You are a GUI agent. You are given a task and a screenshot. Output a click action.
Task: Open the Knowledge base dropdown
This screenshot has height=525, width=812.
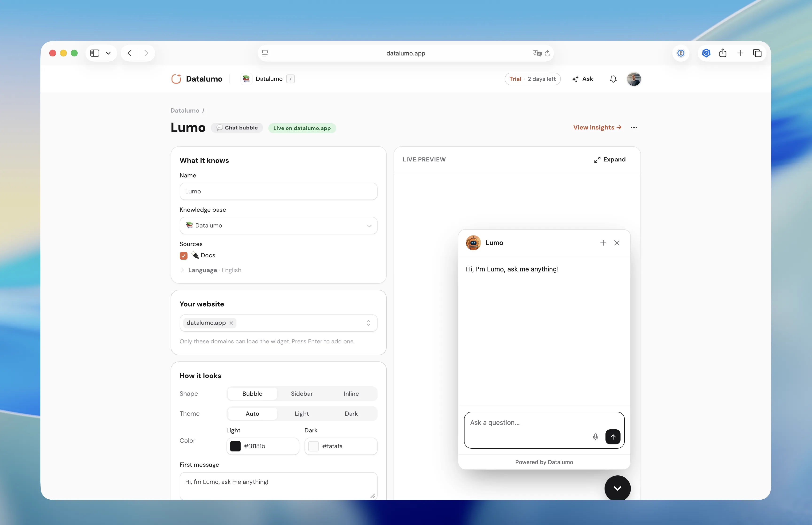point(278,226)
